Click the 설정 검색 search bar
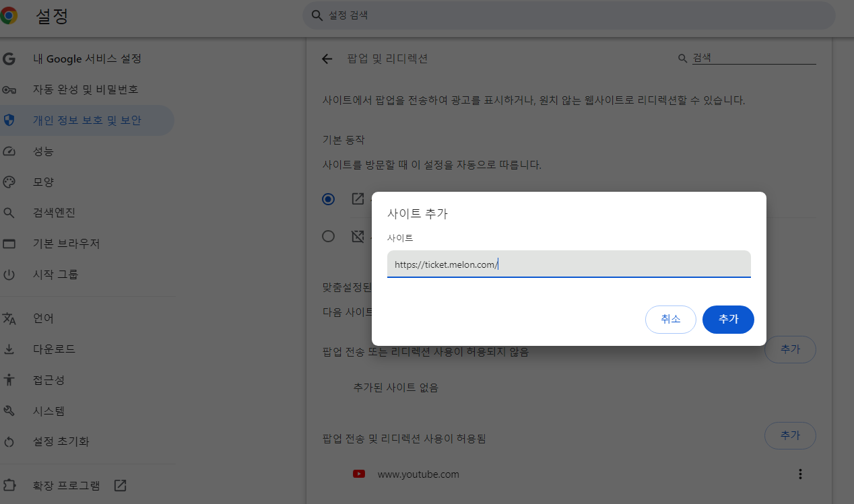Screen dimensions: 854x504 569,15
